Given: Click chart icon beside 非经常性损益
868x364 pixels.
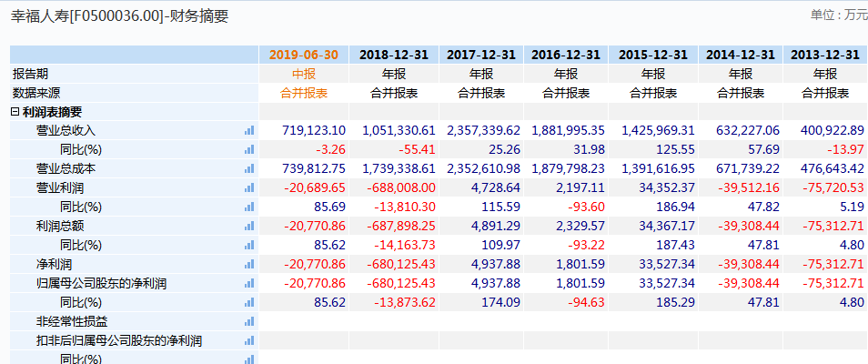Looking at the screenshot, I should coord(248,321).
